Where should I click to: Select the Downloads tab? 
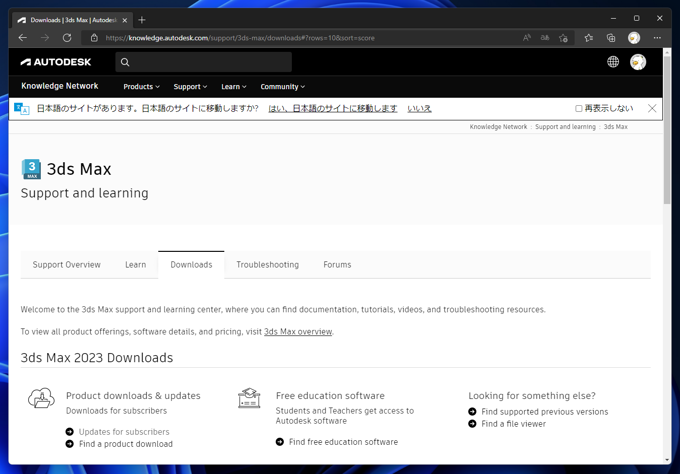tap(191, 265)
